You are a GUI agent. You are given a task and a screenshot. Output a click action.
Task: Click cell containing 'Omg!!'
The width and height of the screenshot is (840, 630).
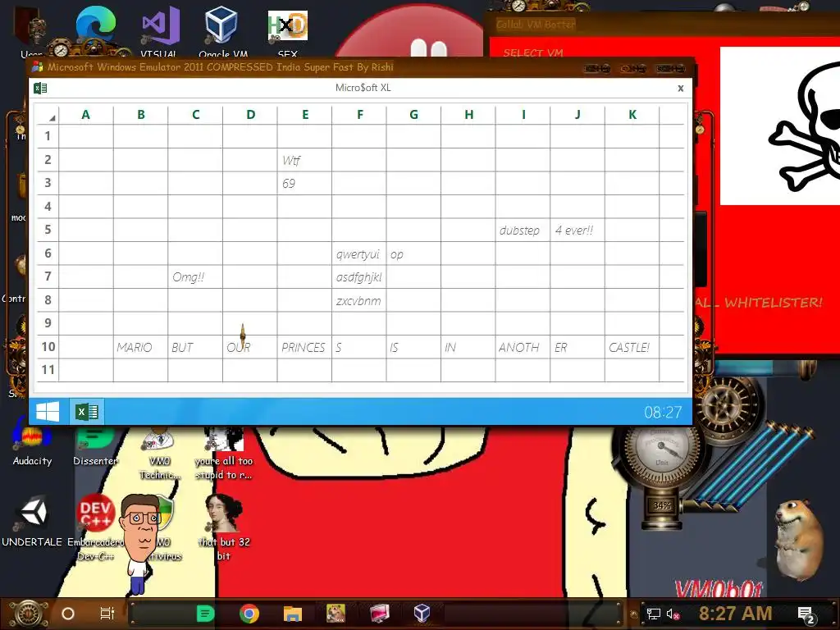click(x=195, y=277)
